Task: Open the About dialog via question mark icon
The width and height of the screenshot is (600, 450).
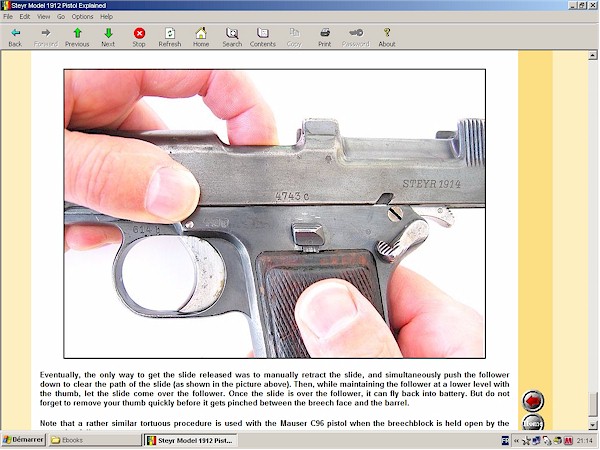Action: tap(387, 38)
